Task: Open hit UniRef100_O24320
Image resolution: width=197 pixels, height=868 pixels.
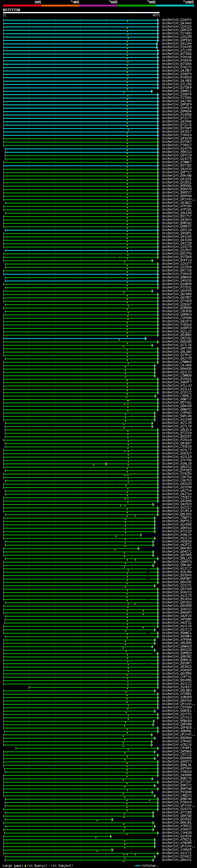Action: click(x=177, y=27)
